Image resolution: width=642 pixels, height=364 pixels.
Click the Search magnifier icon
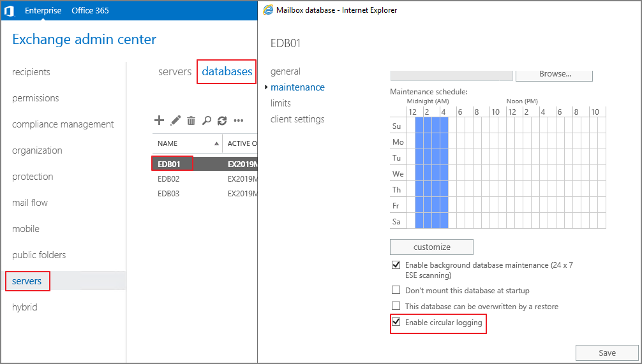(x=206, y=120)
